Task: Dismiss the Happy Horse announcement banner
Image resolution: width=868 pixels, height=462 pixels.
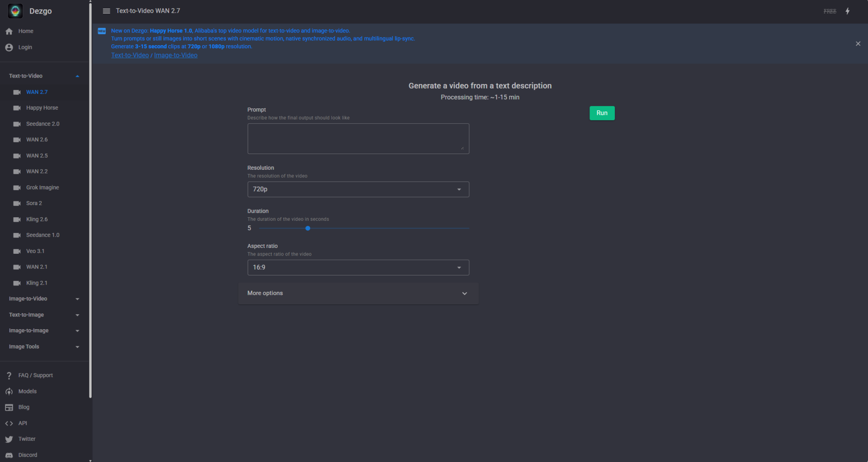Action: [858, 44]
